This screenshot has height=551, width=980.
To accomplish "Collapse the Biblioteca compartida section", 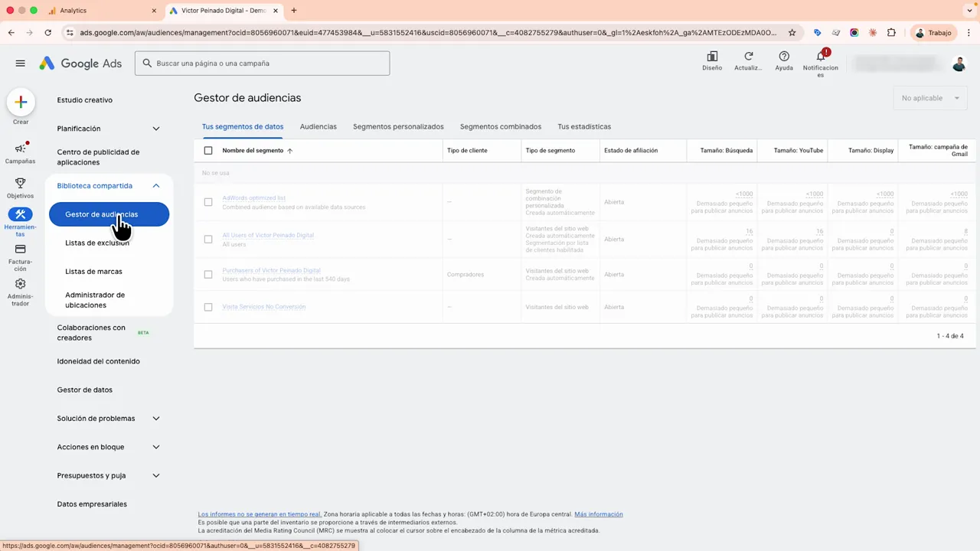I will click(156, 186).
